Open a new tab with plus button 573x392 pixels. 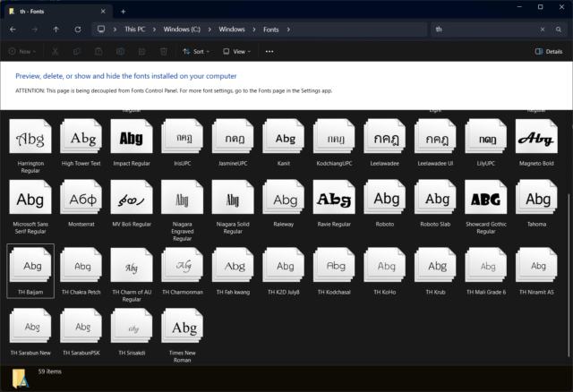[x=124, y=12]
